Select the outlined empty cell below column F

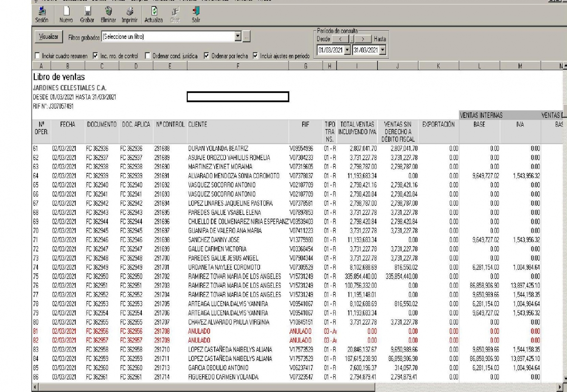click(238, 97)
